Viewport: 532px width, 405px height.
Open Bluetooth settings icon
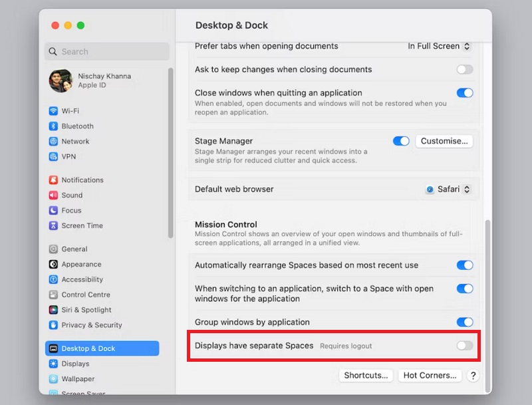(53, 126)
